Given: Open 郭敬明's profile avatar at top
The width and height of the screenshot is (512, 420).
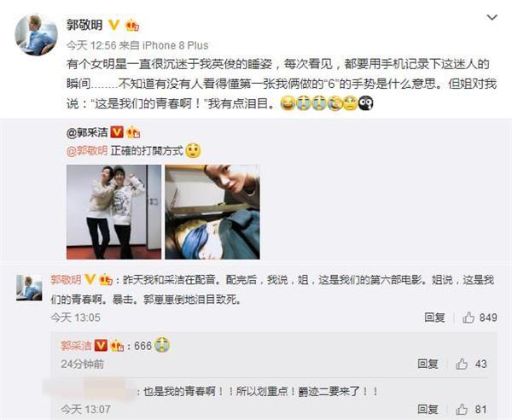Looking at the screenshot, I should click(x=36, y=35).
